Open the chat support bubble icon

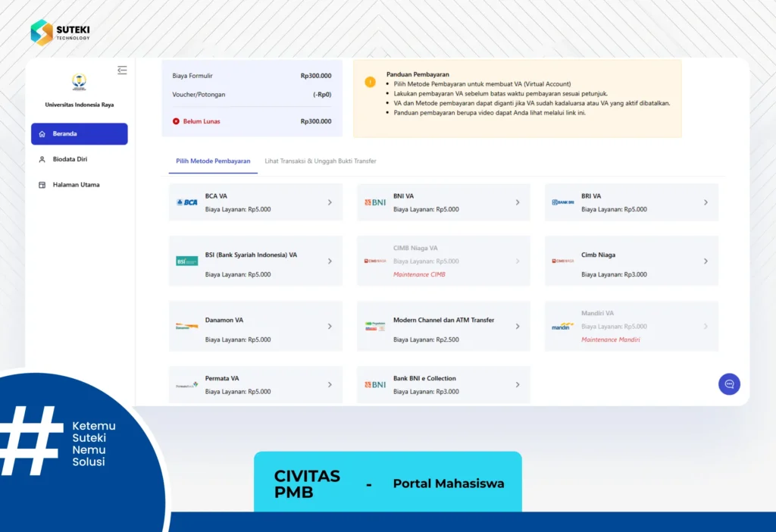[x=730, y=384]
